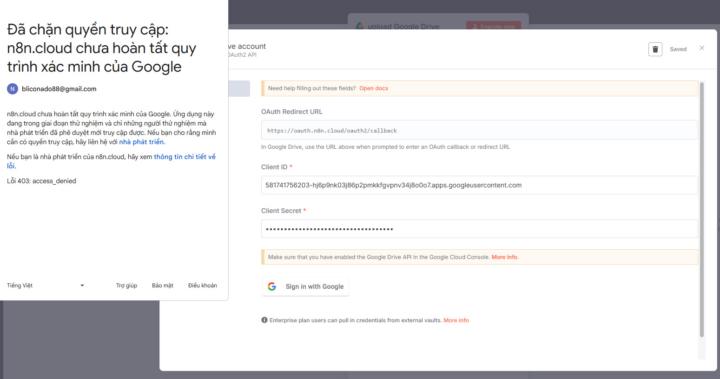Image resolution: width=720 pixels, height=379 pixels.
Task: Click the Google logo in sign-in button
Action: pyautogui.click(x=272, y=286)
